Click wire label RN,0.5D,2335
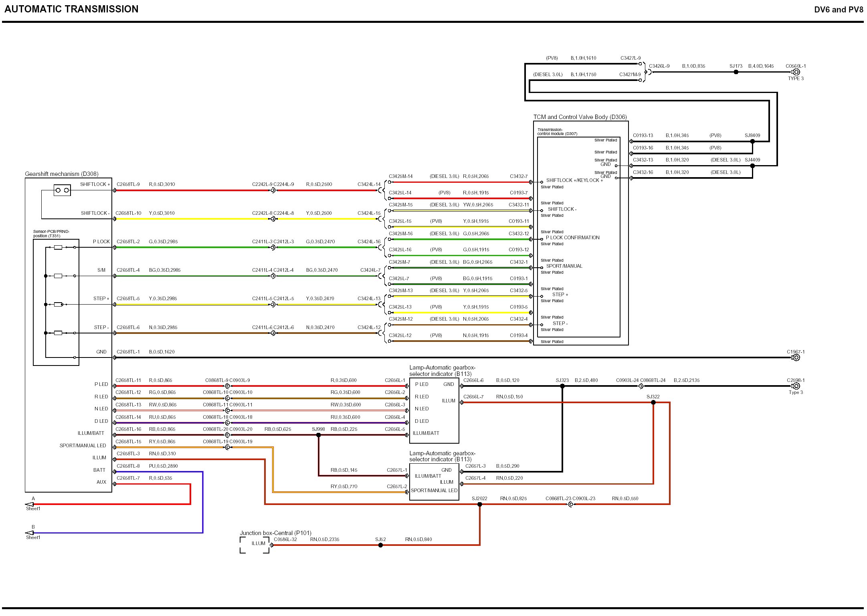Viewport: 867px width, 616px height. coord(325,539)
